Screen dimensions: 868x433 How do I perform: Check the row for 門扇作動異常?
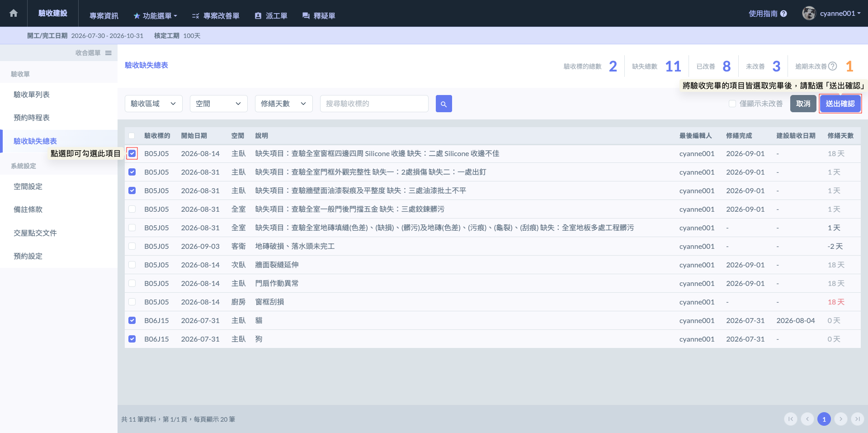click(132, 283)
